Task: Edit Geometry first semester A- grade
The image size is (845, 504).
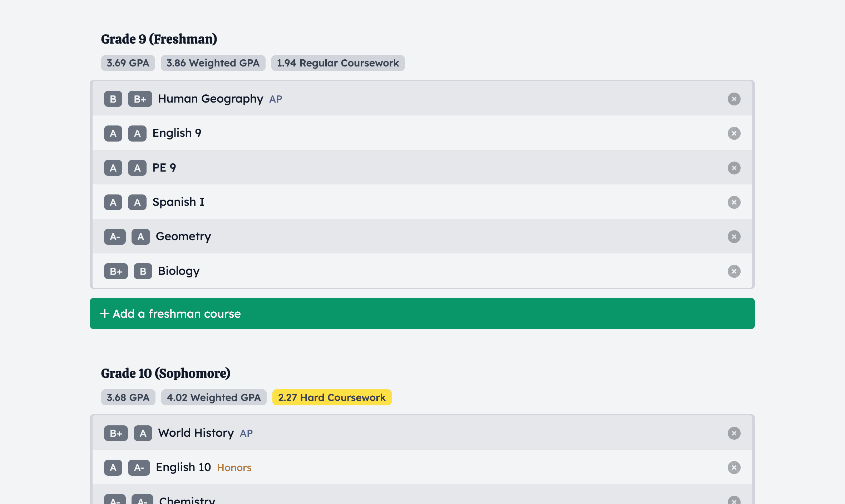Action: pos(115,237)
